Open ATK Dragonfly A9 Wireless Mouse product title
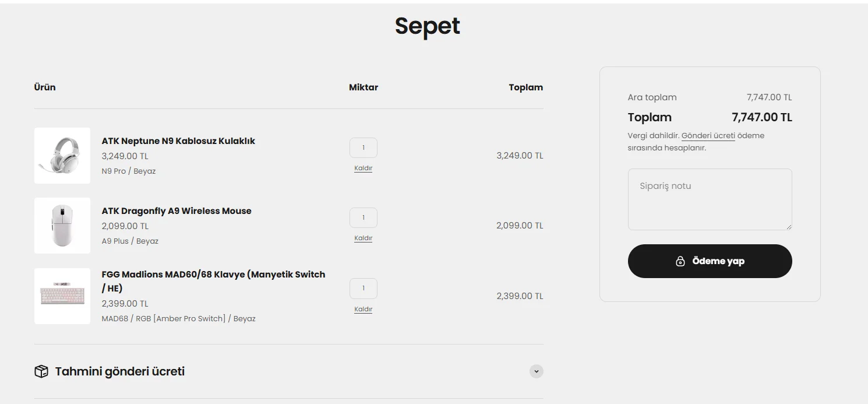The image size is (868, 404). tap(177, 211)
